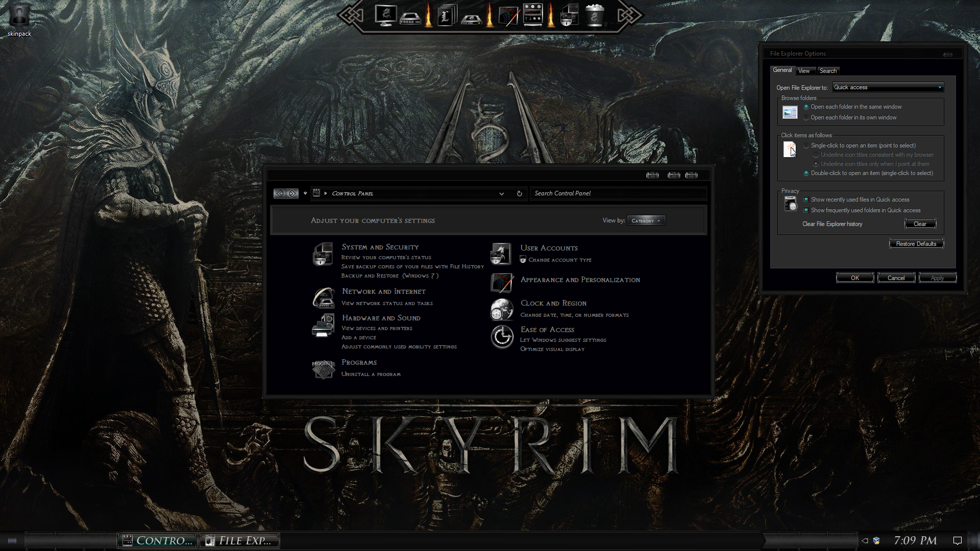
Task: Click the Search Control Panel field
Action: pyautogui.click(x=618, y=193)
